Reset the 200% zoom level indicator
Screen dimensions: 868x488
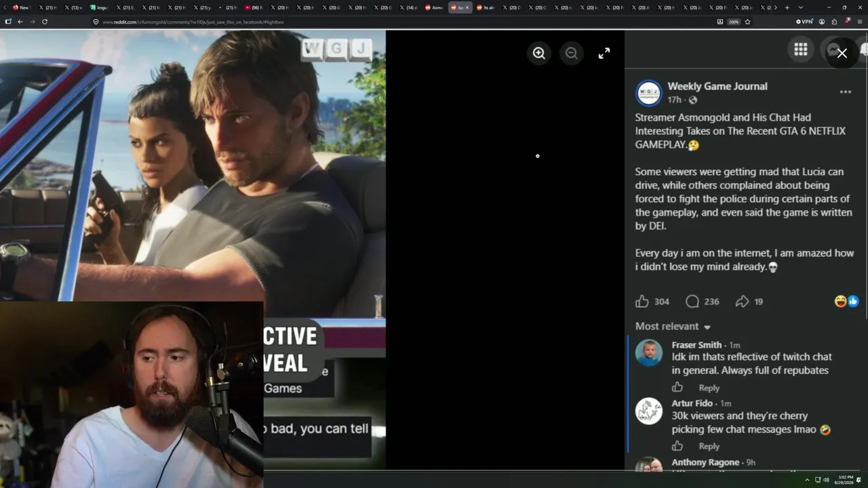734,22
